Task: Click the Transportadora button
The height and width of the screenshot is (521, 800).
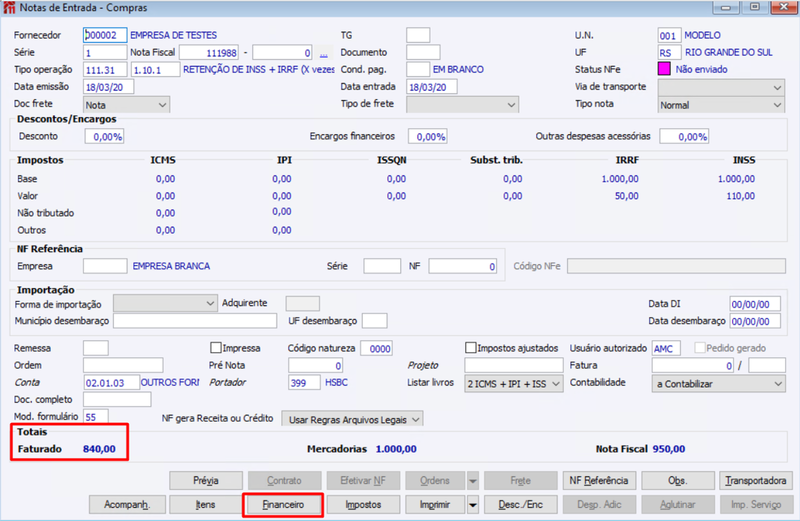Action: (x=755, y=481)
